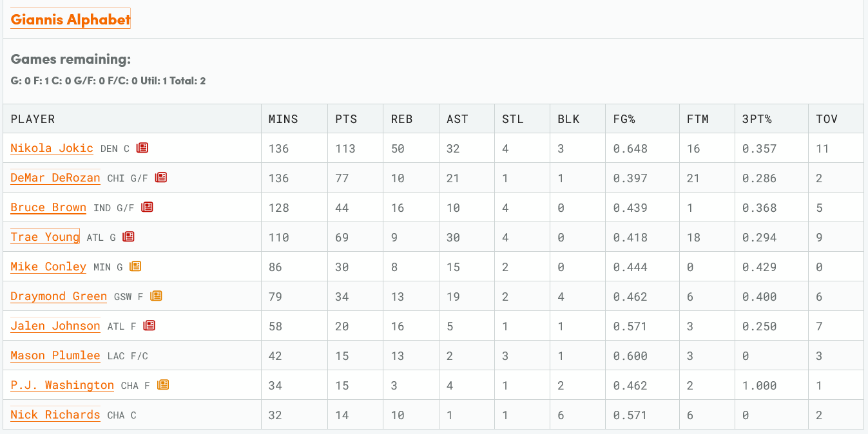Open Mason Plumlee's player link
This screenshot has height=434, width=868.
pos(55,355)
